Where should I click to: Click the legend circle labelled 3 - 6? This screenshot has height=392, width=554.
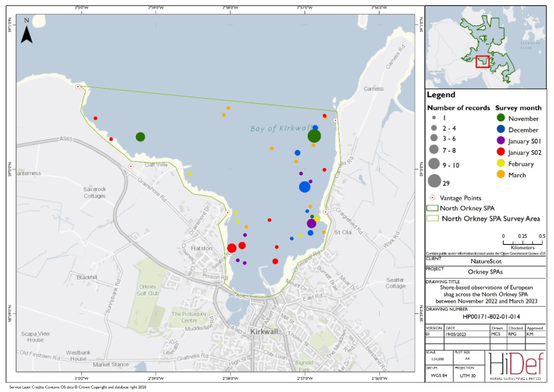[x=434, y=138]
